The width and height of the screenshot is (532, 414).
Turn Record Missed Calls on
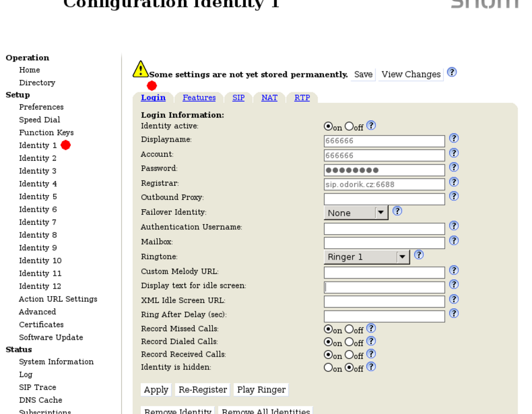click(328, 329)
